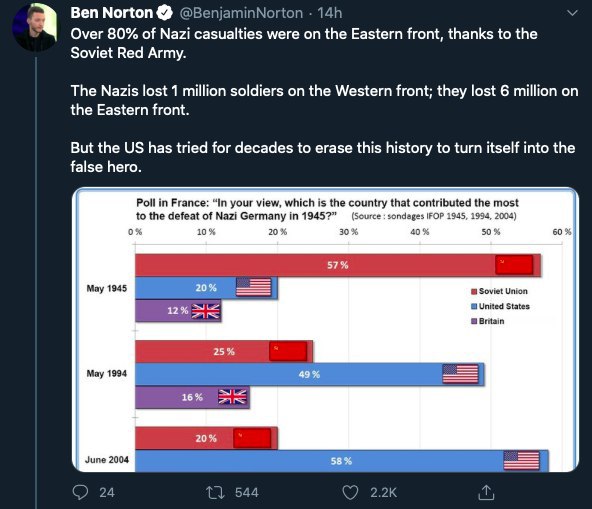Click the United States blue legend swatch
The width and height of the screenshot is (592, 509).
click(474, 307)
